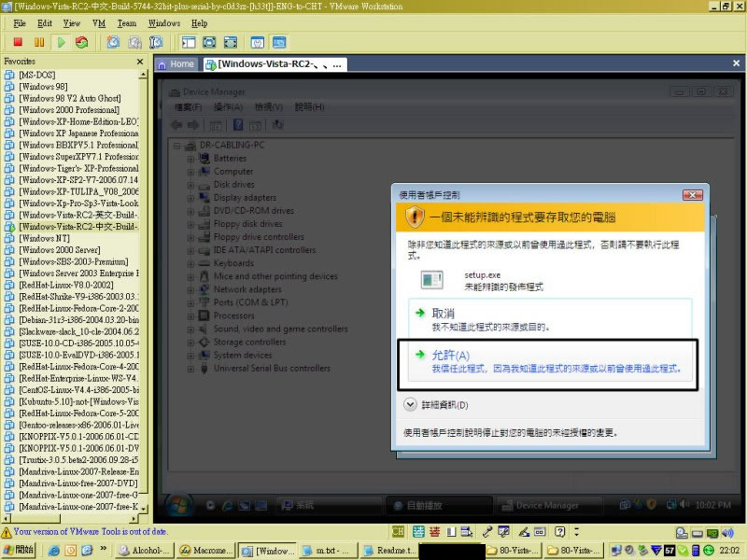Enter full screen mode icon

pos(209,42)
